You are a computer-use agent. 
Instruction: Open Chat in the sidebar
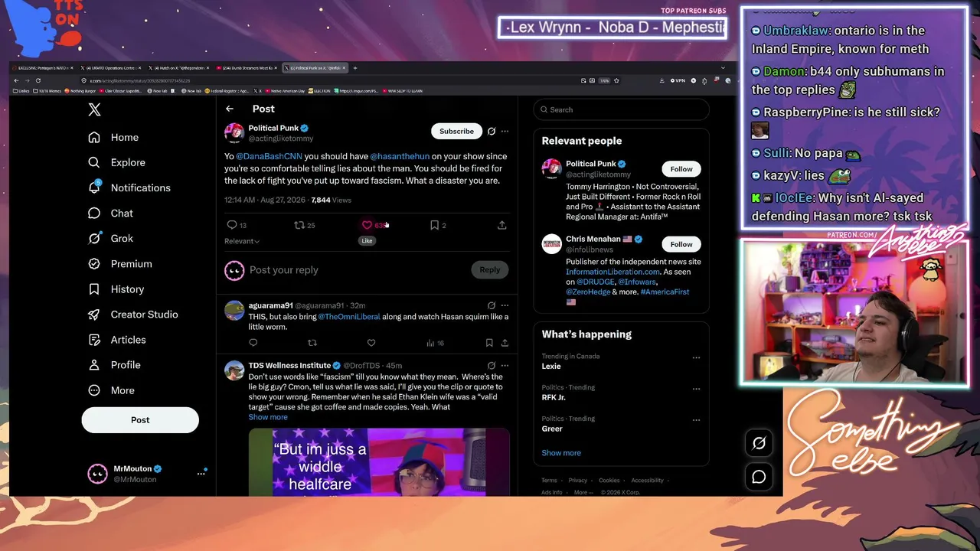tap(110, 214)
